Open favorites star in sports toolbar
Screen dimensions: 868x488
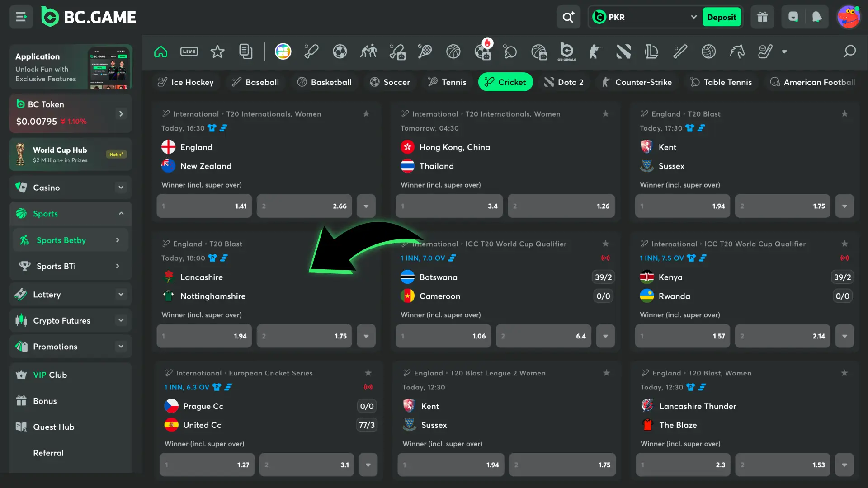tap(217, 52)
